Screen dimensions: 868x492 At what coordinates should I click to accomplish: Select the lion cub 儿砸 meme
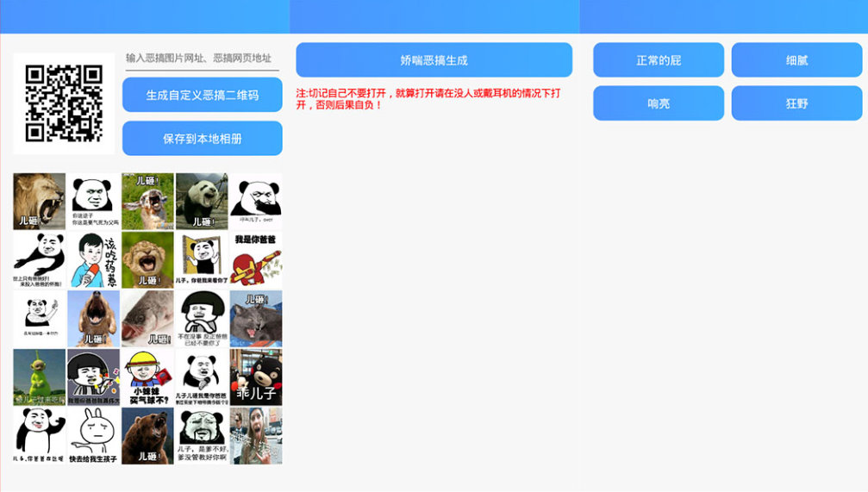147,260
